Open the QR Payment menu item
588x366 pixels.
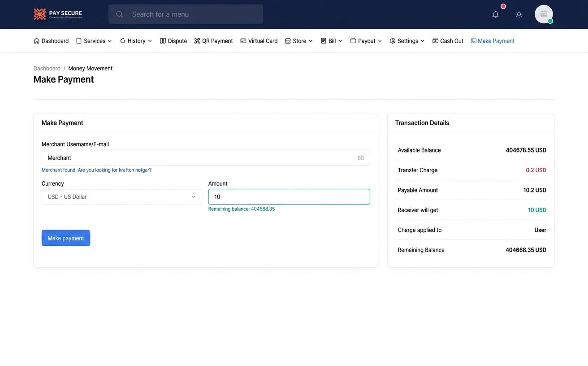[213, 41]
